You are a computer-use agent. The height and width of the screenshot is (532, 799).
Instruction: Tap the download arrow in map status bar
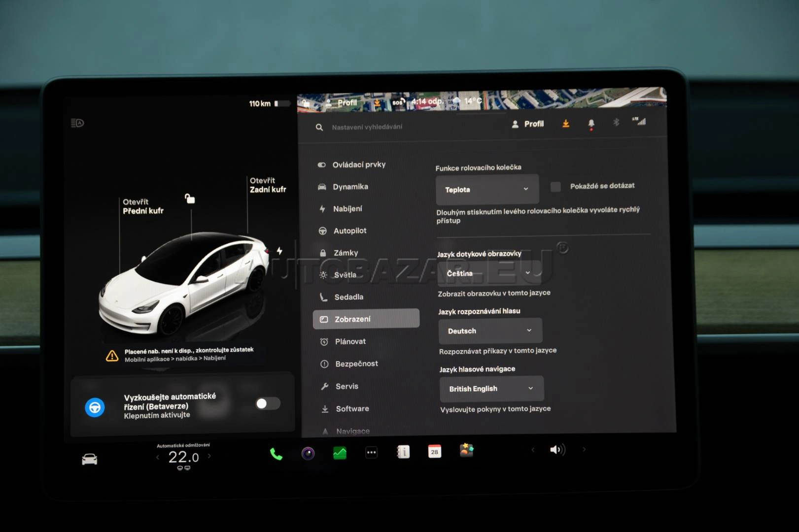(x=377, y=102)
